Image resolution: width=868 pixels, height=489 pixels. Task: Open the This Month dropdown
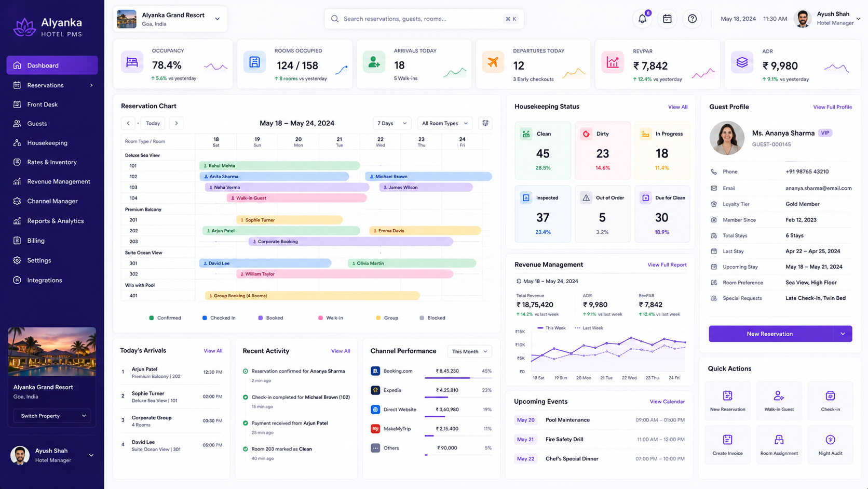pyautogui.click(x=469, y=351)
